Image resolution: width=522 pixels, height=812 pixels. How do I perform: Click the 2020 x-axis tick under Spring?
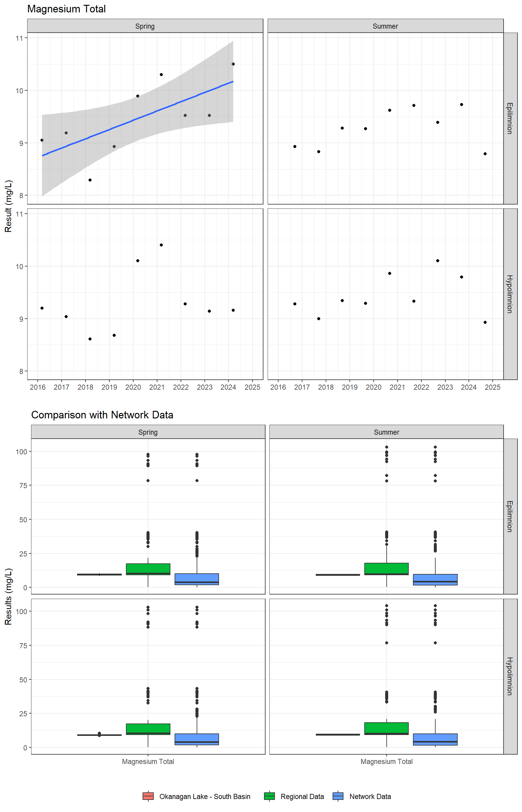click(x=133, y=387)
